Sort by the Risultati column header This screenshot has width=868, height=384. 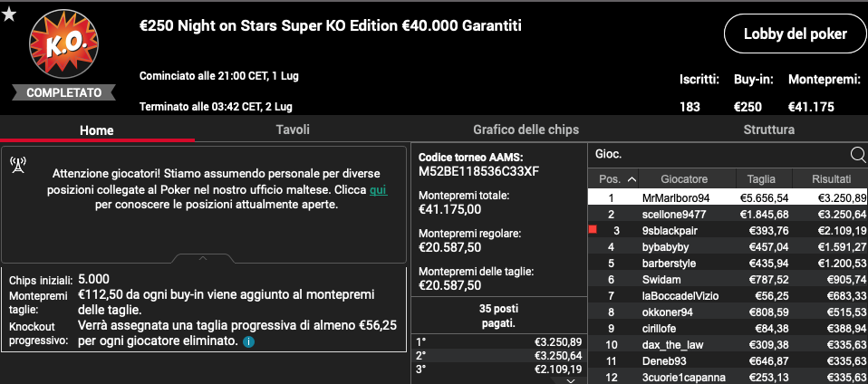point(831,179)
